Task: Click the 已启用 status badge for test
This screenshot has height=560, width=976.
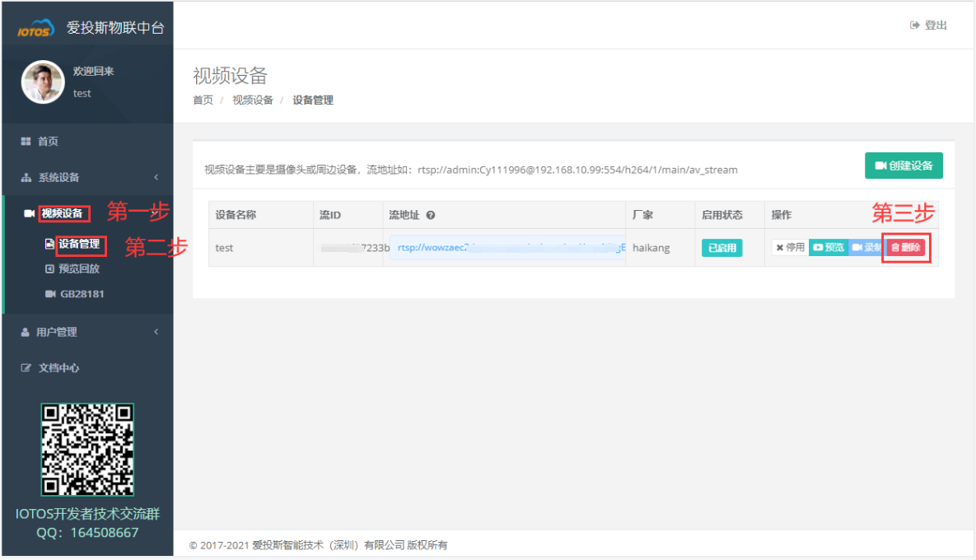Action: tap(722, 247)
